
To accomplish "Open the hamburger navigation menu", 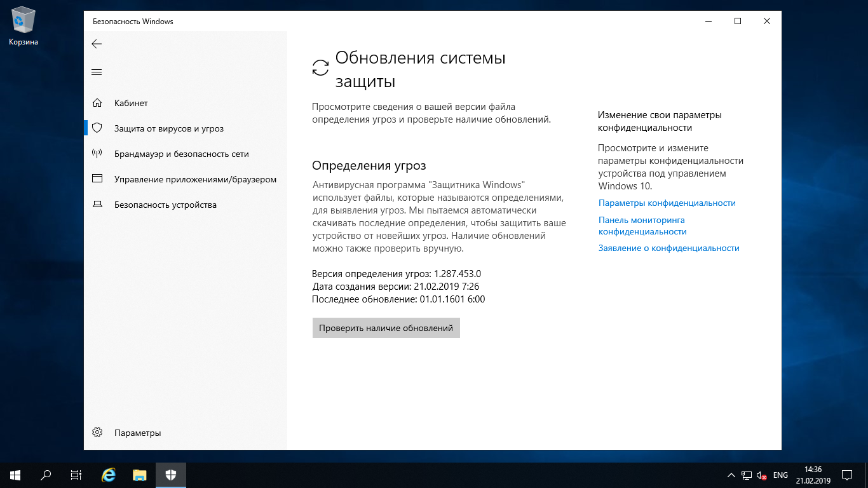I will 97,72.
